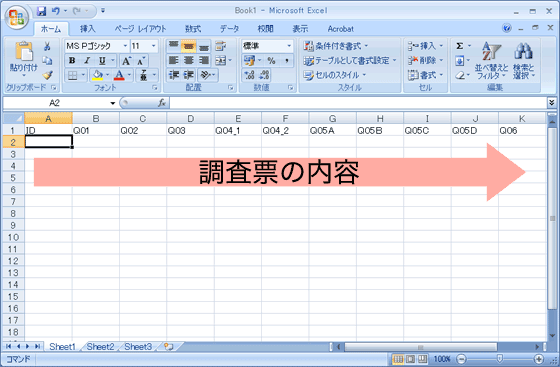Viewport: 560px width, 367px height.
Task: Toggle center horizontal alignment
Action: point(189,61)
